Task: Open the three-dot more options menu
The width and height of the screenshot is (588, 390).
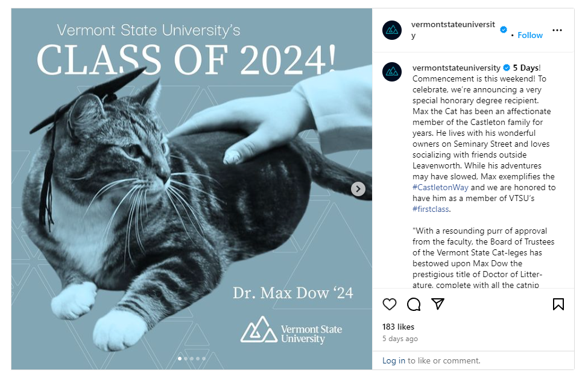Action: coord(557,30)
